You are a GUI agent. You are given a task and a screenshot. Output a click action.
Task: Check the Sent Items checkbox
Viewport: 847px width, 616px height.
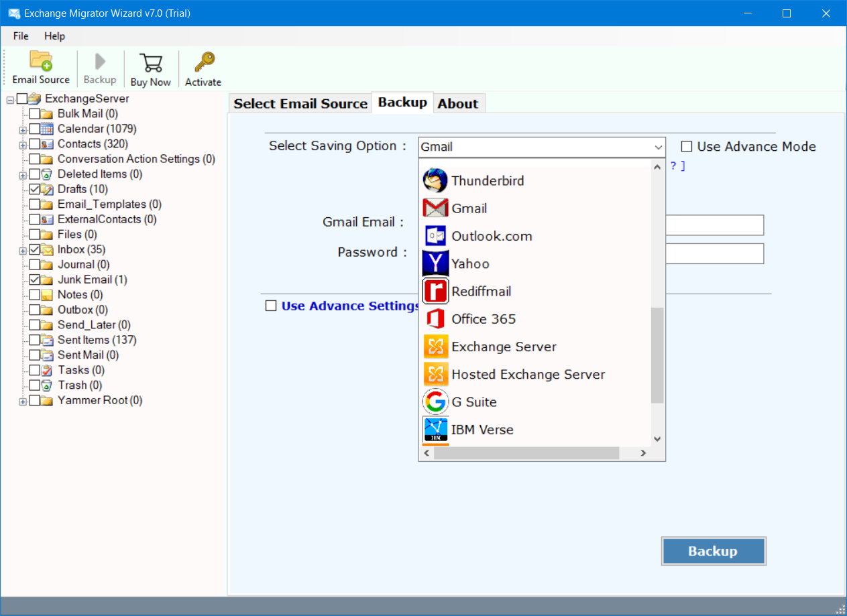(x=35, y=340)
